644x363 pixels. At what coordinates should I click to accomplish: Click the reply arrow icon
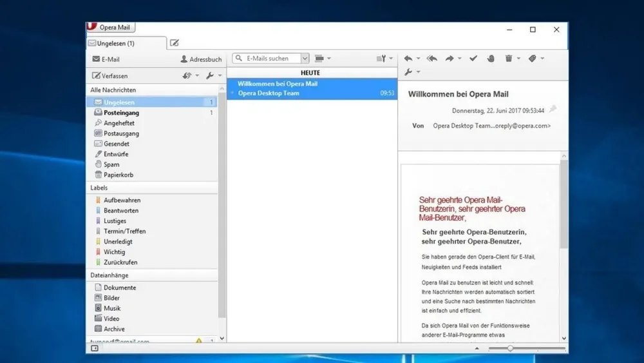[x=408, y=59]
